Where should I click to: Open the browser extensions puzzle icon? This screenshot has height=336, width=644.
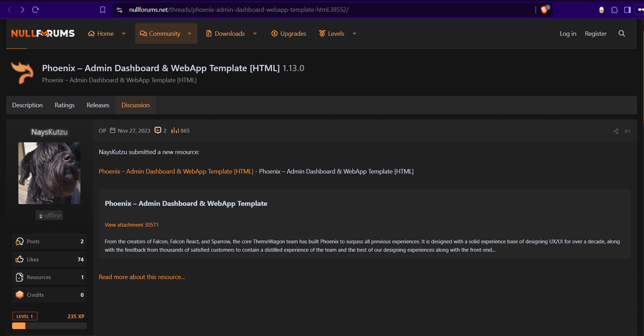615,10
